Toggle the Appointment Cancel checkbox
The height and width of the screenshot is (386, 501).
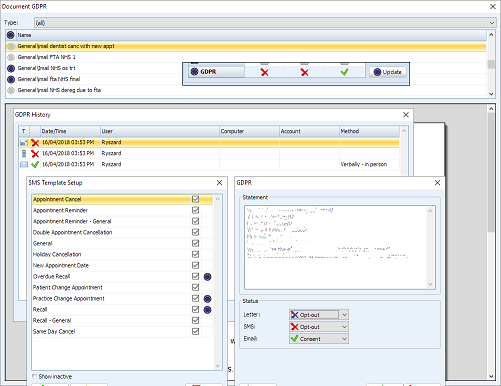point(195,199)
